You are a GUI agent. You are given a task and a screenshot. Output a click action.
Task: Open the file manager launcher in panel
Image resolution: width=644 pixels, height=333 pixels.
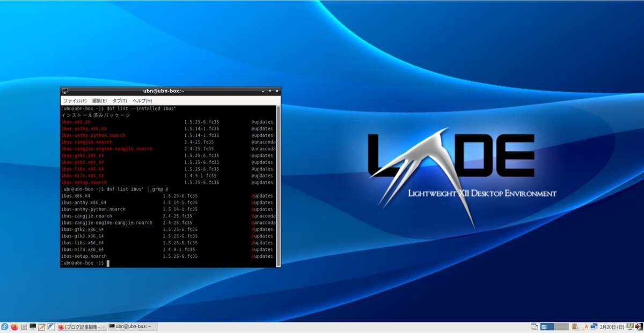[24, 327]
